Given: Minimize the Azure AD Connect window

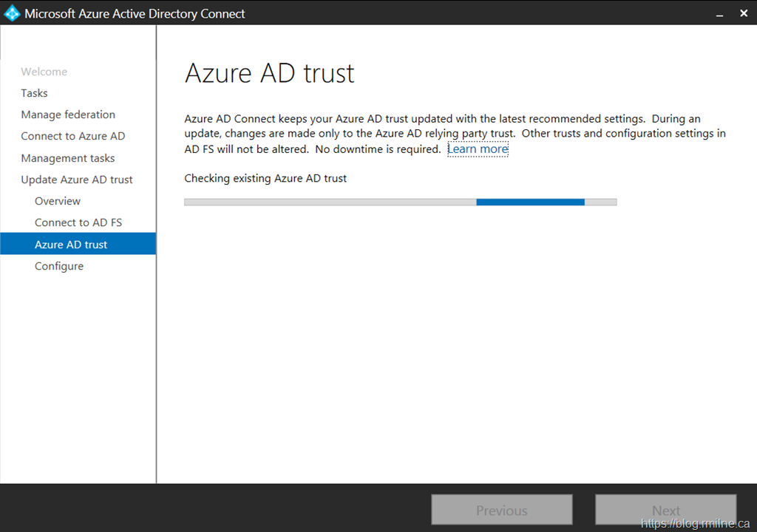Looking at the screenshot, I should coord(718,13).
